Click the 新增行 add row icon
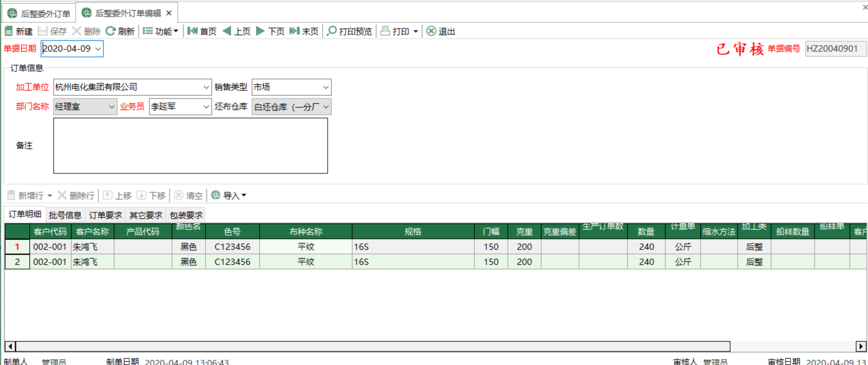 point(11,195)
